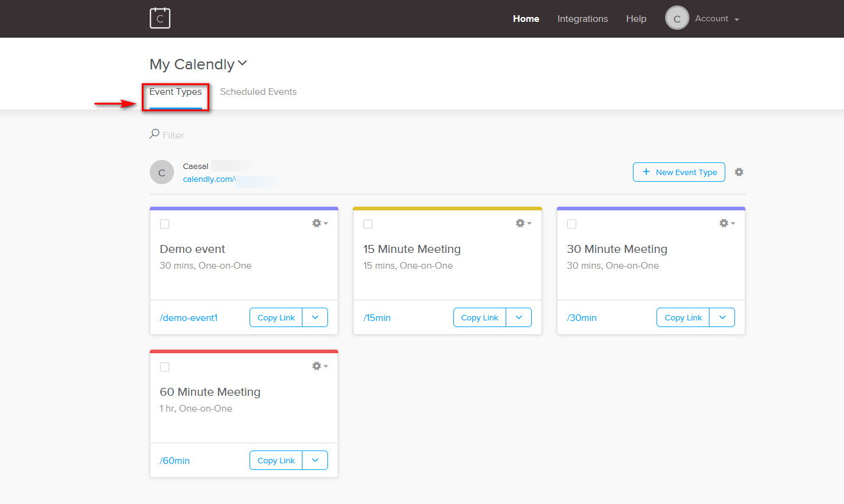This screenshot has width=844, height=504.
Task: Click the New Event Type button
Action: pyautogui.click(x=679, y=172)
